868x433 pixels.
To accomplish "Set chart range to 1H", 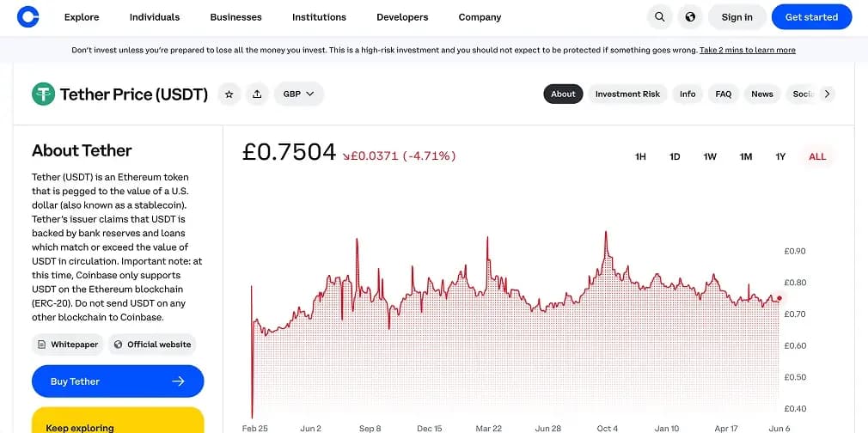I will tap(640, 156).
